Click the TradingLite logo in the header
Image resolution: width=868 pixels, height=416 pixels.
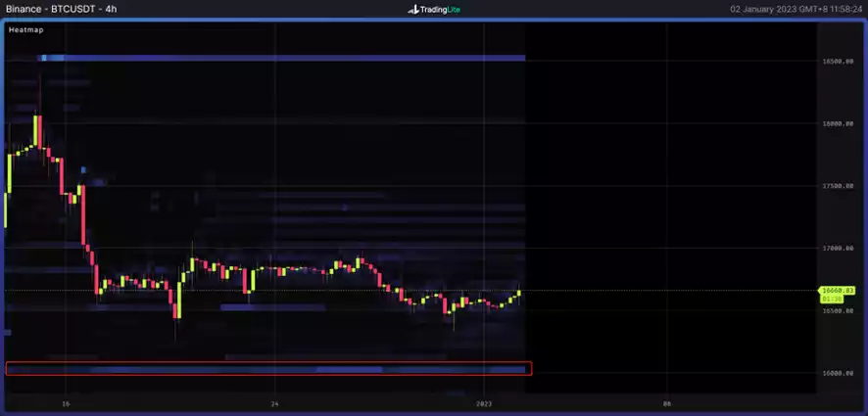click(x=434, y=10)
